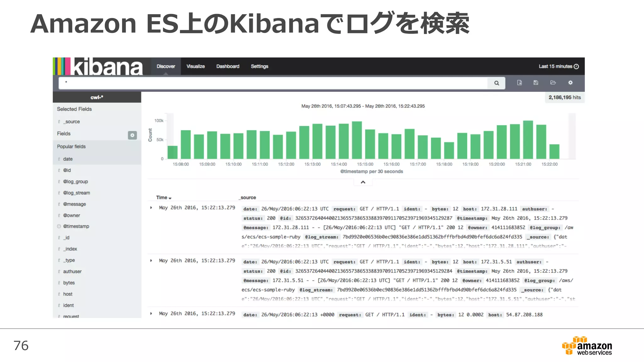Save the current search
The image size is (644, 362).
pyautogui.click(x=536, y=83)
